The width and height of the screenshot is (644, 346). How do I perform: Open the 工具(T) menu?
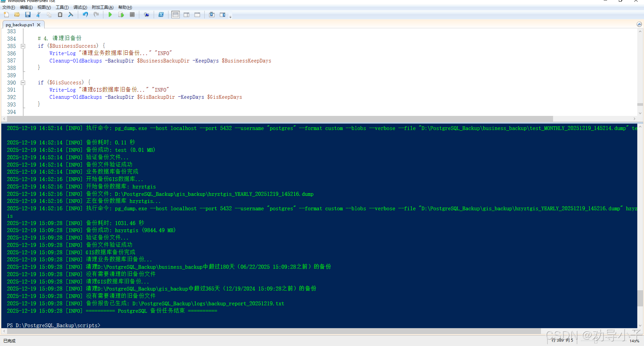62,7
